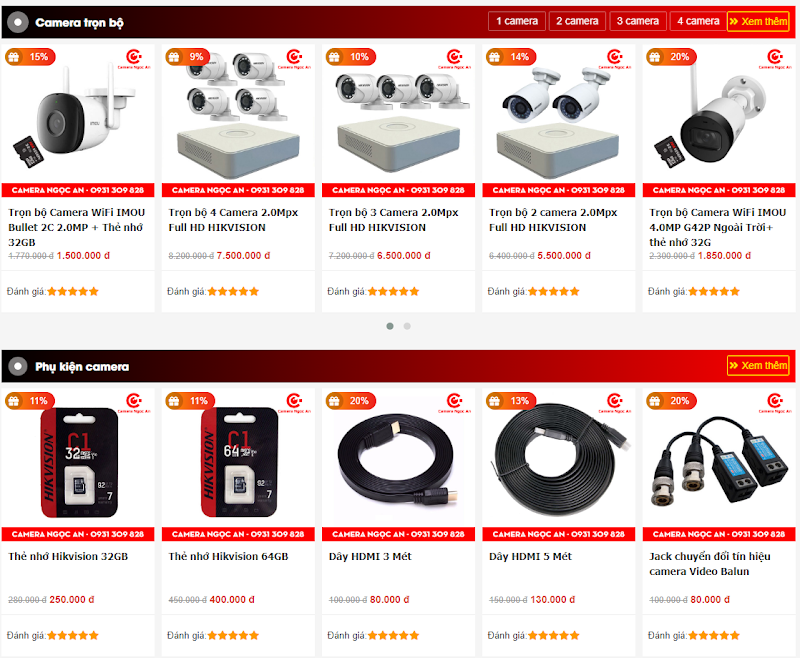Switch to the 3 camera tab
This screenshot has width=800, height=658.
[638, 21]
